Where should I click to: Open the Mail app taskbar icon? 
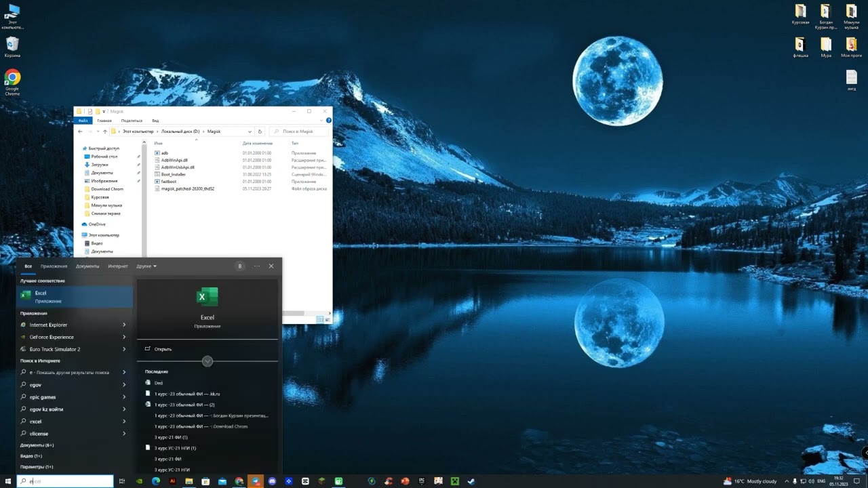[x=222, y=481]
